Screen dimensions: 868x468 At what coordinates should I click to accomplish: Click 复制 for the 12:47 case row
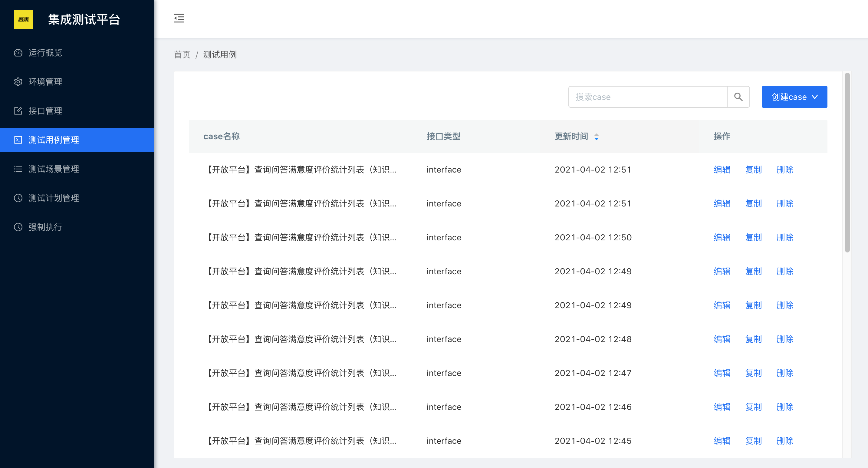(x=753, y=373)
